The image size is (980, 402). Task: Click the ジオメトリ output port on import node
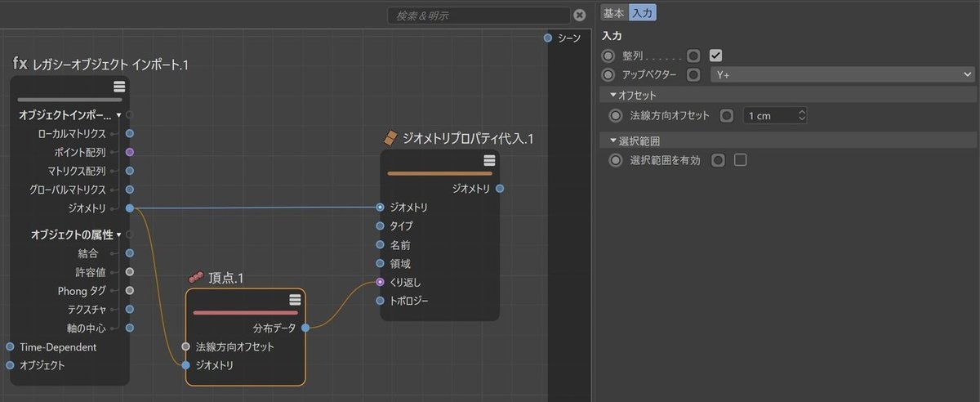point(130,208)
